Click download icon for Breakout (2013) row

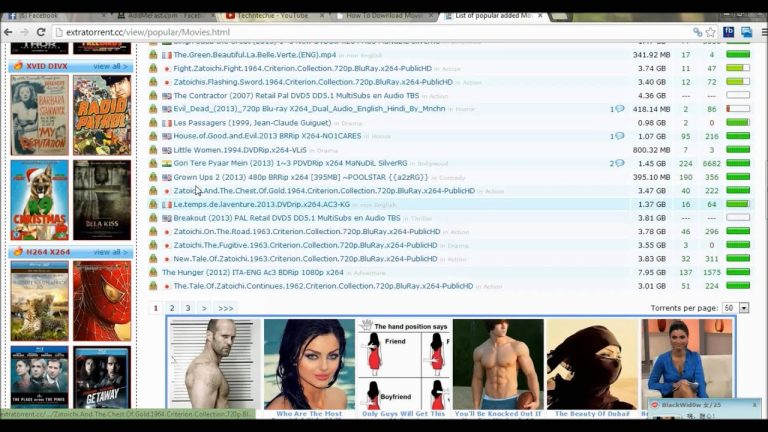coord(153,217)
